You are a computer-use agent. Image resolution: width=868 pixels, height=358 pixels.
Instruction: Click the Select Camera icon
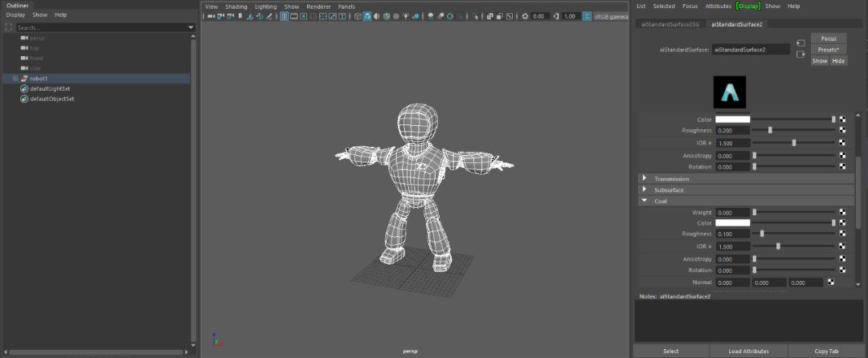(x=211, y=17)
